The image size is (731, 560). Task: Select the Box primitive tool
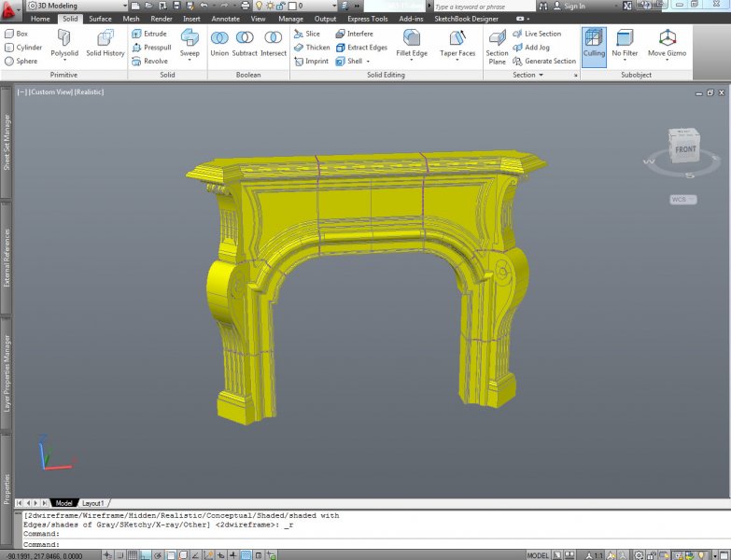[x=16, y=34]
